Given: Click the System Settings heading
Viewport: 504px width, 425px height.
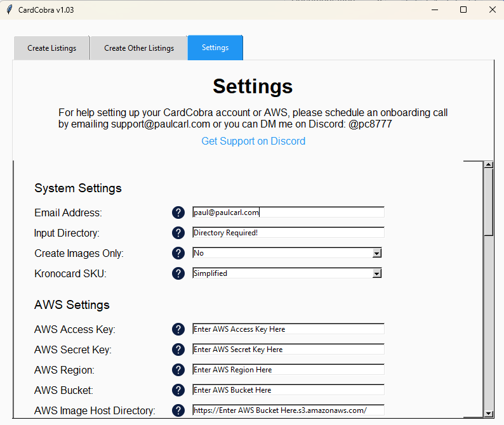Looking at the screenshot, I should pyautogui.click(x=78, y=188).
